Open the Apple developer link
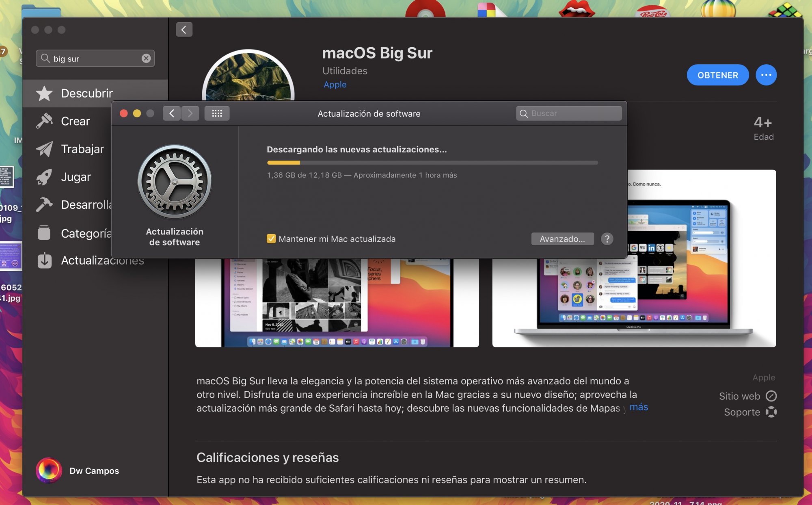 click(335, 85)
